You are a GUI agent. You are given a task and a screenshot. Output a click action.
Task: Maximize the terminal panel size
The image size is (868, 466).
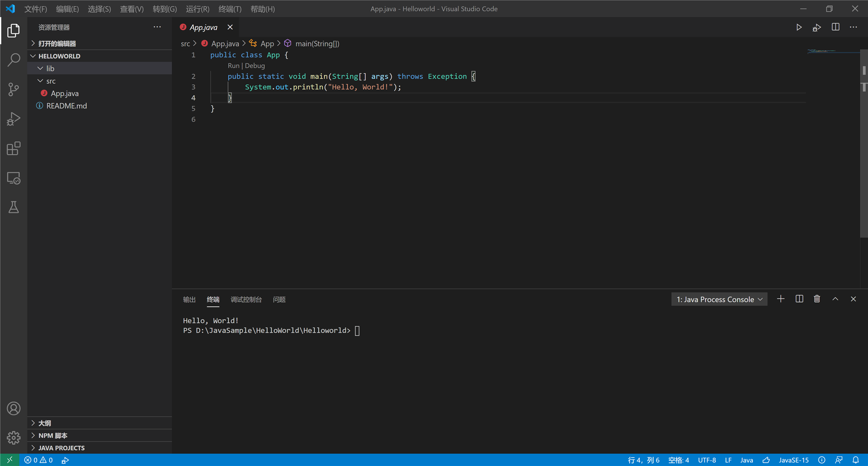point(835,299)
